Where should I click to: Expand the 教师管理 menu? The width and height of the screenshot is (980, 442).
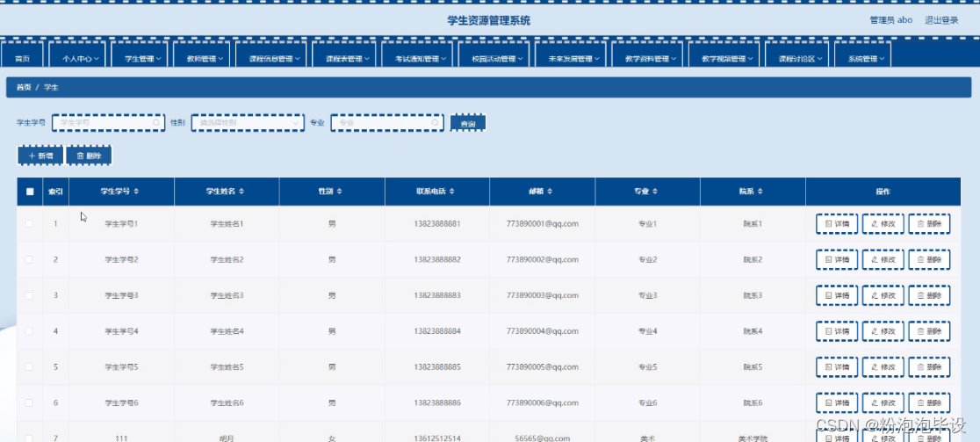pyautogui.click(x=201, y=55)
